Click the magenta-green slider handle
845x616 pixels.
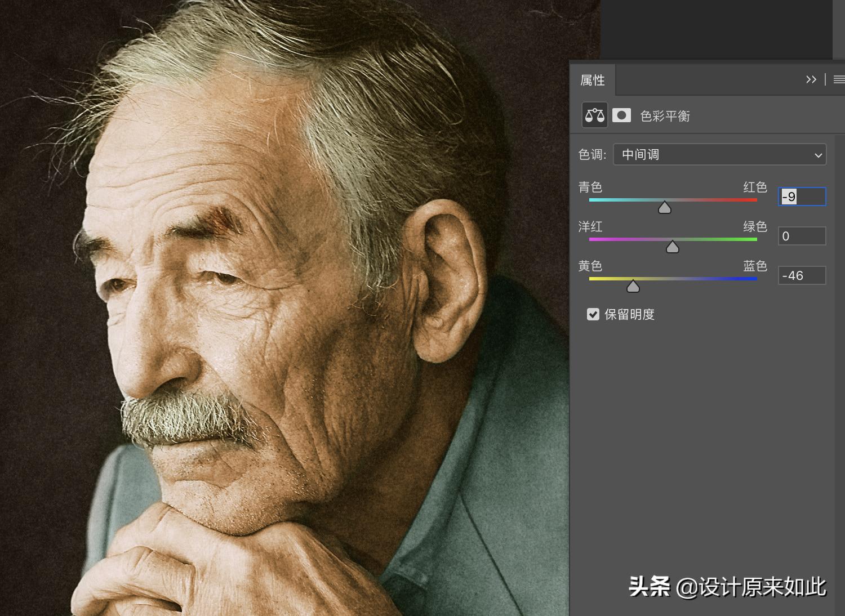coord(673,247)
